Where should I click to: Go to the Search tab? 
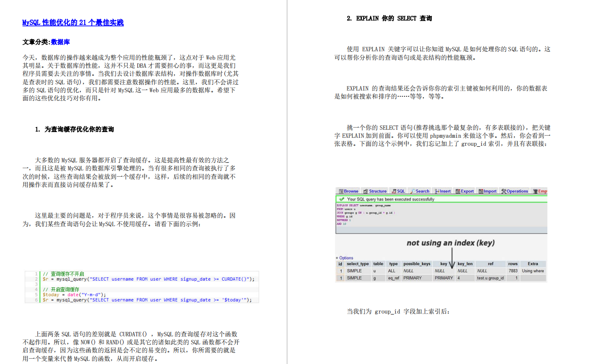pyautogui.click(x=420, y=191)
